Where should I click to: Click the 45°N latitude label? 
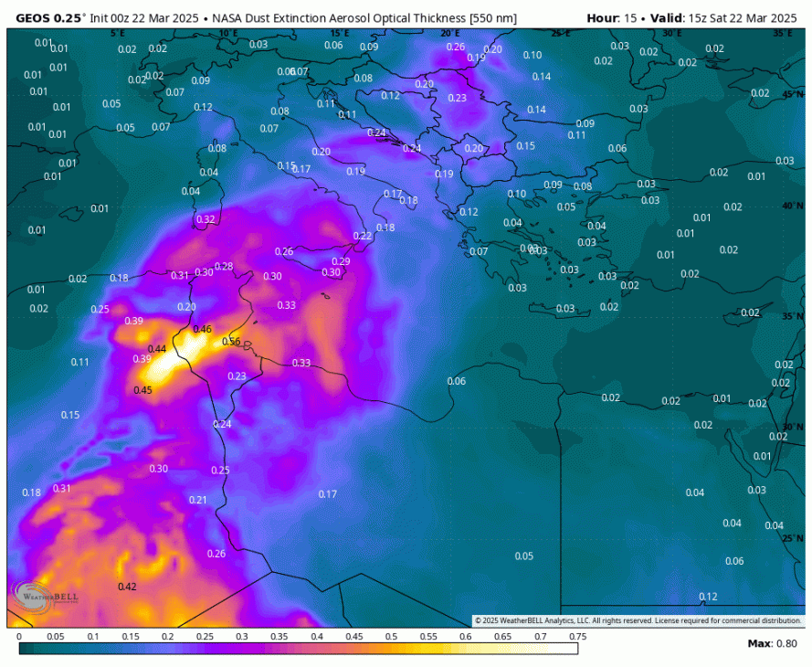[792, 95]
